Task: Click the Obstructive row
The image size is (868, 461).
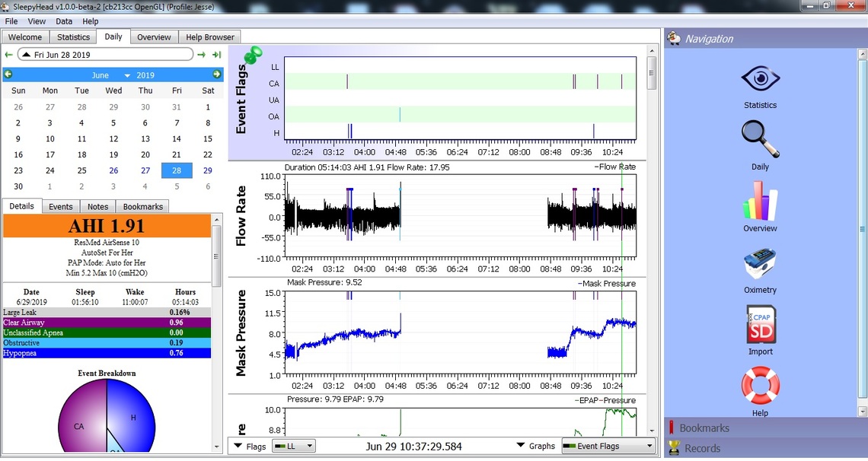Action: (107, 343)
